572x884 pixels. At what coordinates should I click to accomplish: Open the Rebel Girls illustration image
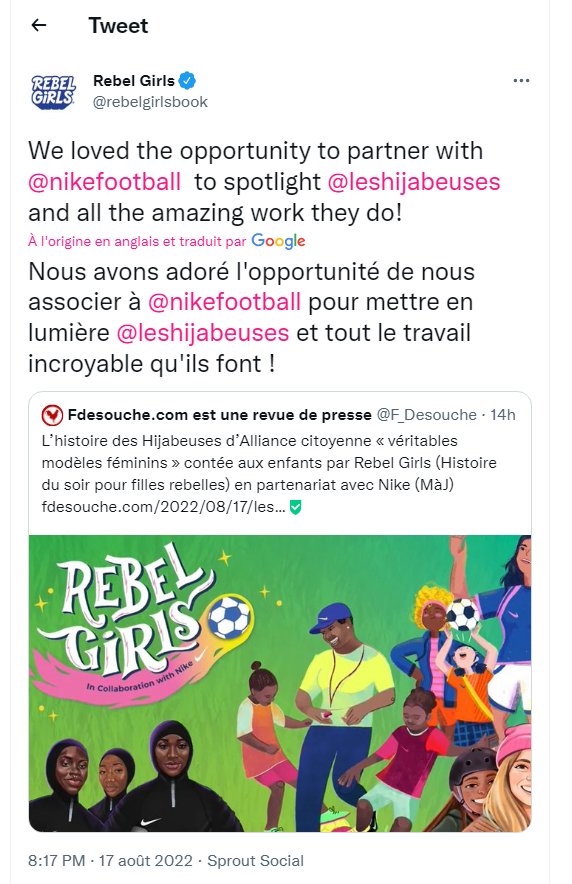pos(280,683)
